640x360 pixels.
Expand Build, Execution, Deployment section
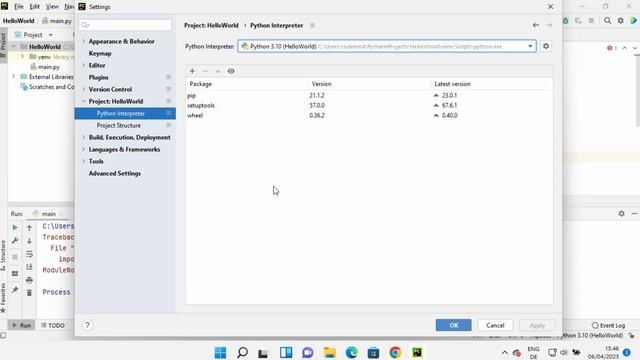click(x=83, y=138)
